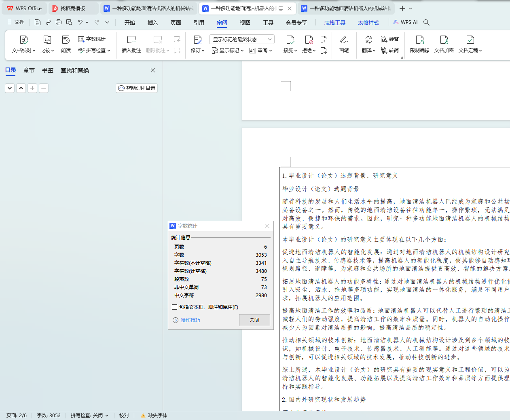Open 查找和替换 navigation pane tab
This screenshot has height=420, width=510.
[75, 70]
